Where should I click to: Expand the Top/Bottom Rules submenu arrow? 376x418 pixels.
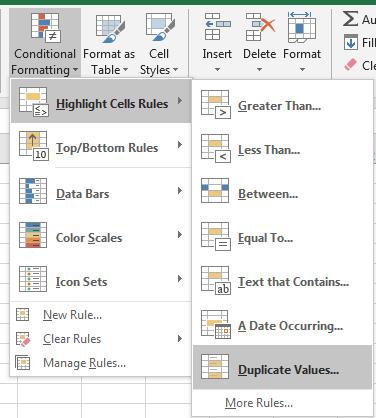point(180,144)
